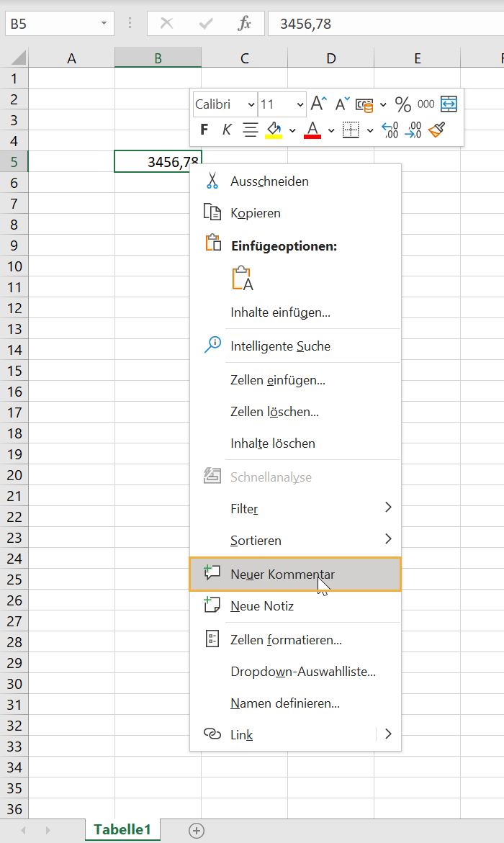Click the center align icon
The width and height of the screenshot is (504, 843).
250,130
